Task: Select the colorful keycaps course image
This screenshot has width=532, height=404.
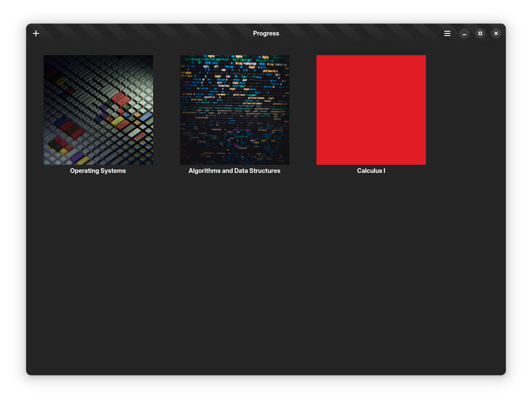Action: [98, 110]
